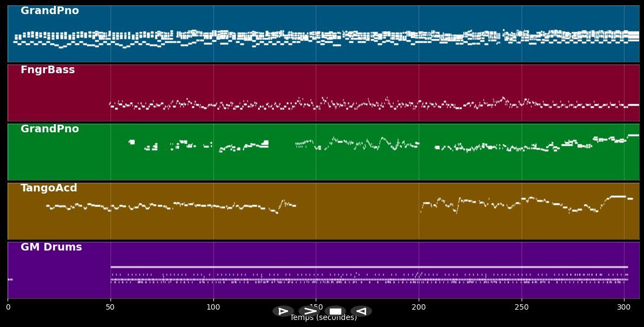644x327 pixels.
Task: Click the GrandPno label in green track
Action: pos(49,129)
